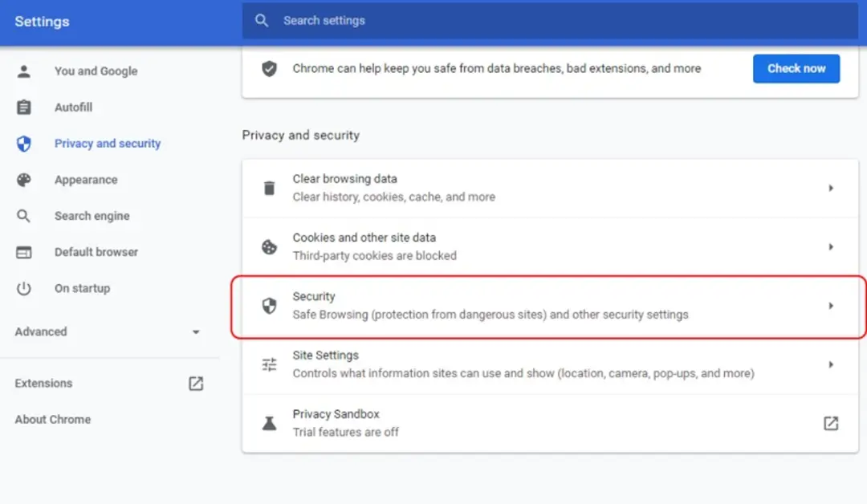
Task: Click the 'Security' row title
Action: pos(314,297)
